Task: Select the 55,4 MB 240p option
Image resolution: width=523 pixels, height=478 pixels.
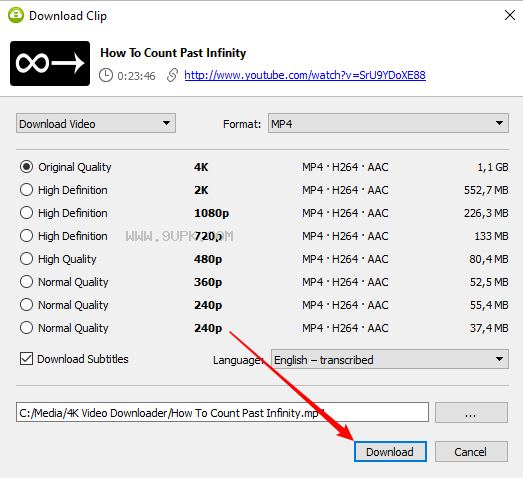Action: [26, 305]
